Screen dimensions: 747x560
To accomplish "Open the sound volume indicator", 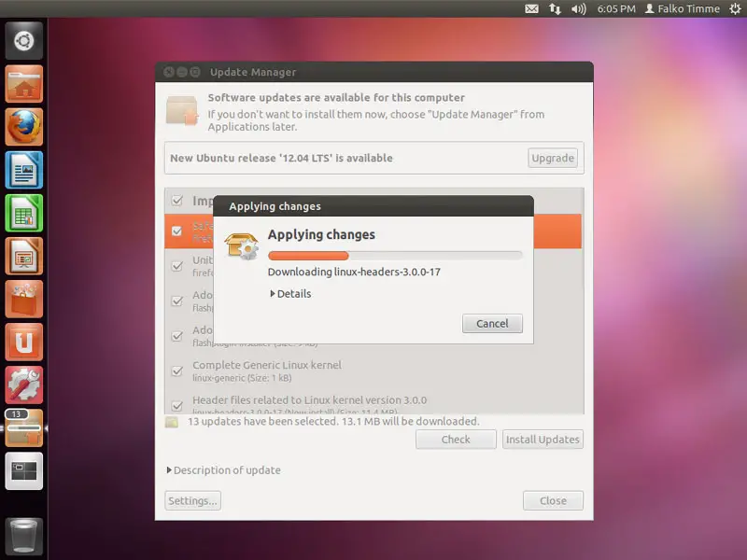I will (x=578, y=8).
